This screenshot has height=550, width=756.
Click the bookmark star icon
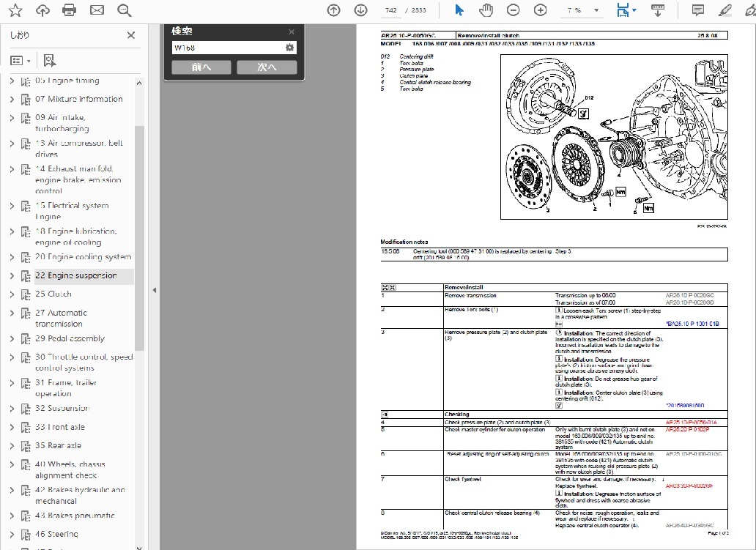(x=15, y=10)
